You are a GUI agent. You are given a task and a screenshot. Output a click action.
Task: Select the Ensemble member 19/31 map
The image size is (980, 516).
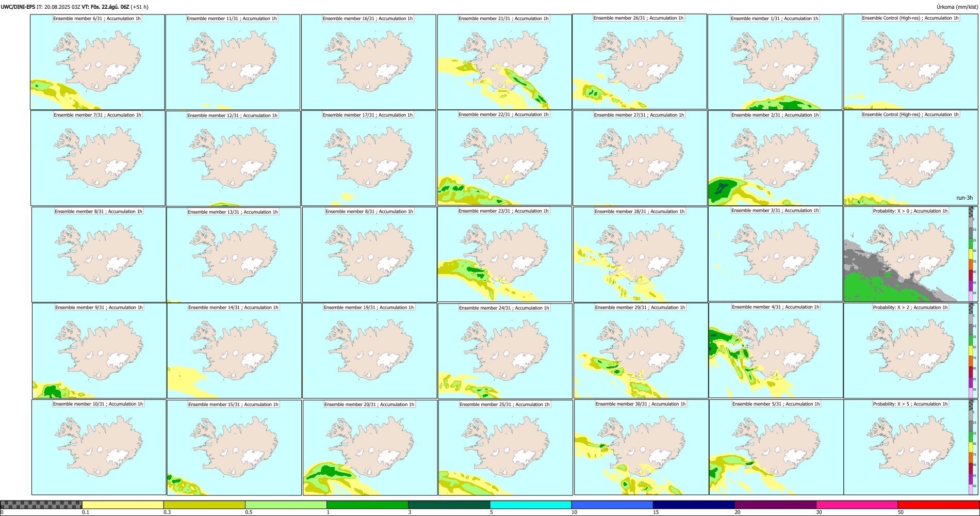(369, 350)
